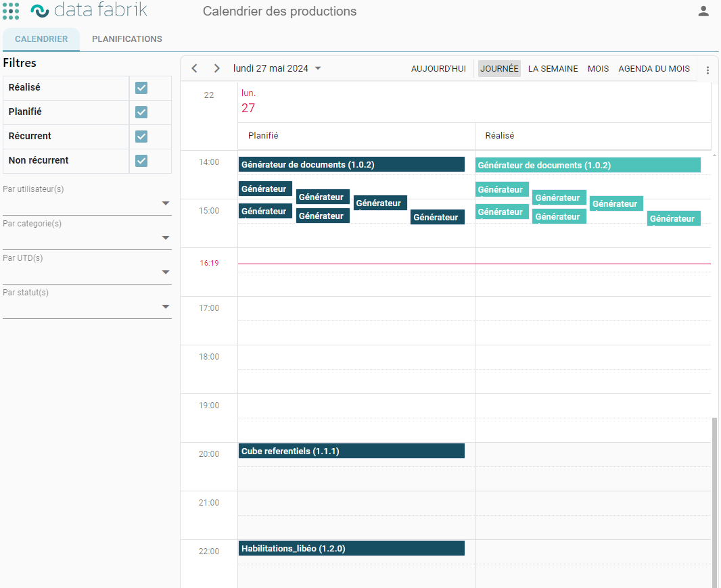The image size is (721, 588).
Task: Open the calendar three-dot options menu
Action: click(x=707, y=70)
